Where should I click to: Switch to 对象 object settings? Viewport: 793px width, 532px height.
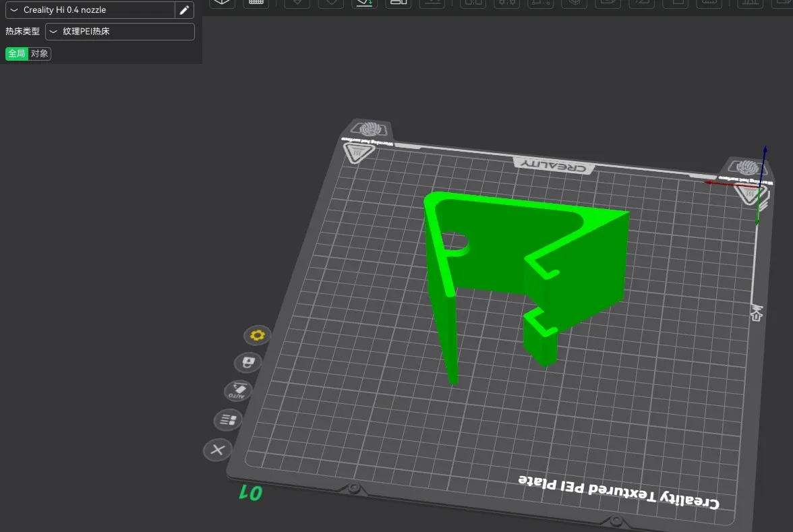[40, 53]
